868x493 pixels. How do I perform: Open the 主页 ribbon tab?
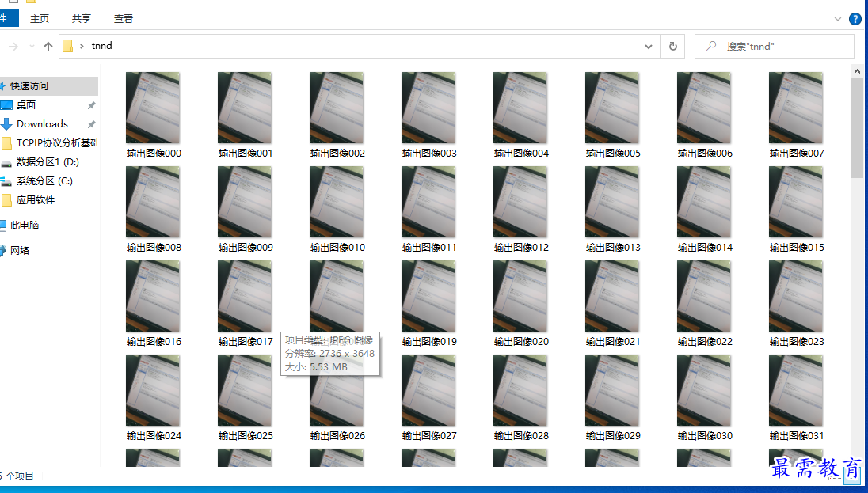pyautogui.click(x=40, y=18)
